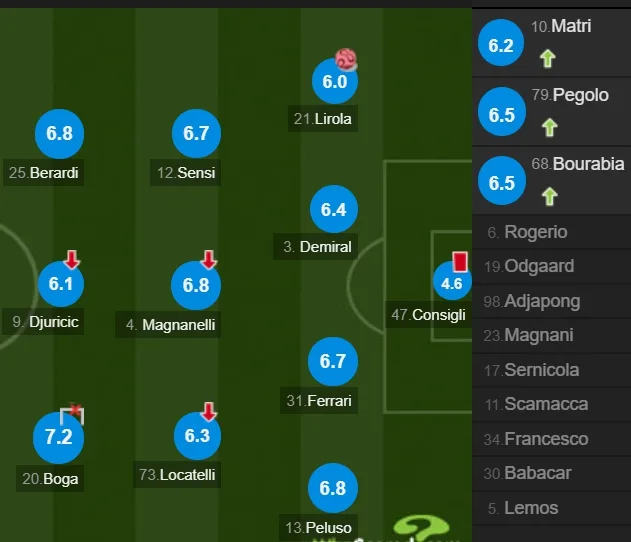The image size is (631, 542).
Task: Click the green sub-in arrow under Matri
Action: click(547, 58)
